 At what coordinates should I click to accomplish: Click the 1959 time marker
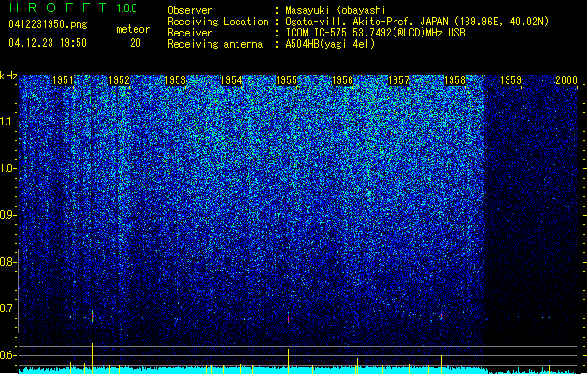[x=510, y=80]
